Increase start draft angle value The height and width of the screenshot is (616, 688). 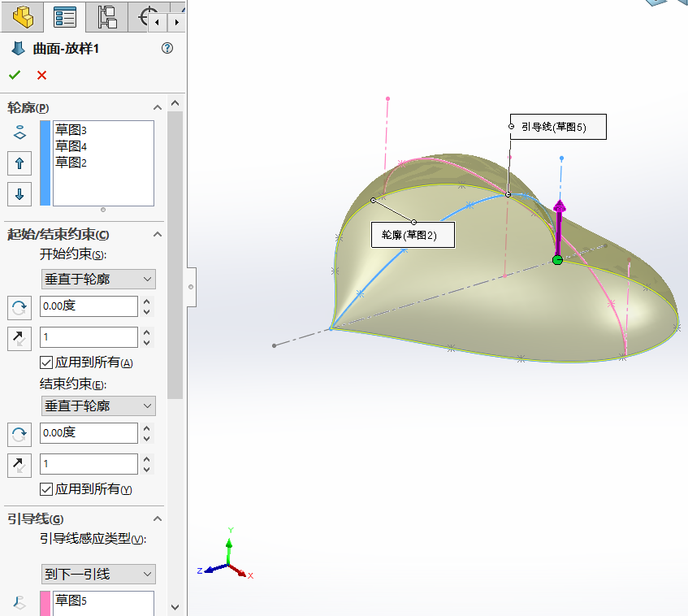[x=147, y=301]
